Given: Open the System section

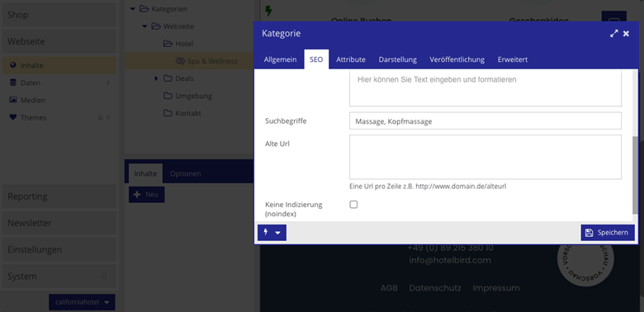Looking at the screenshot, I should click(x=60, y=277).
